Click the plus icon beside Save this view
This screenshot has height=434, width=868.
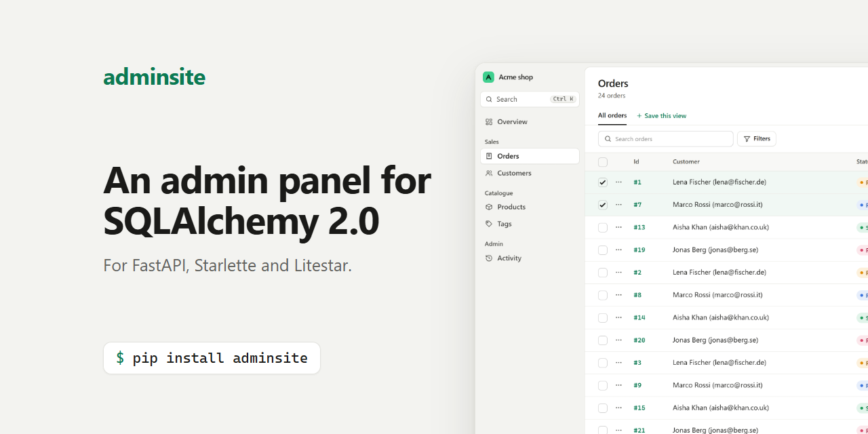(x=639, y=116)
